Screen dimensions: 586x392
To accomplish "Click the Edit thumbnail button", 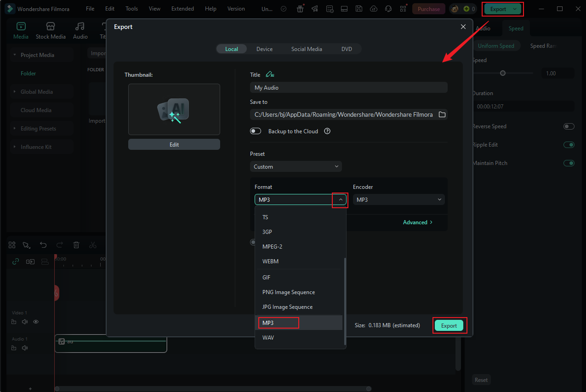I will [174, 144].
